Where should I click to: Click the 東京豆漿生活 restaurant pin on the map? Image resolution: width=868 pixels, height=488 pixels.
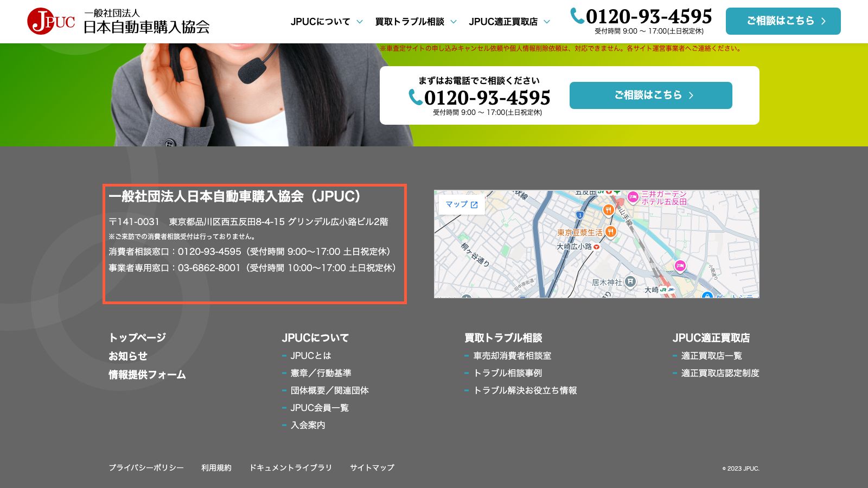[x=611, y=233]
